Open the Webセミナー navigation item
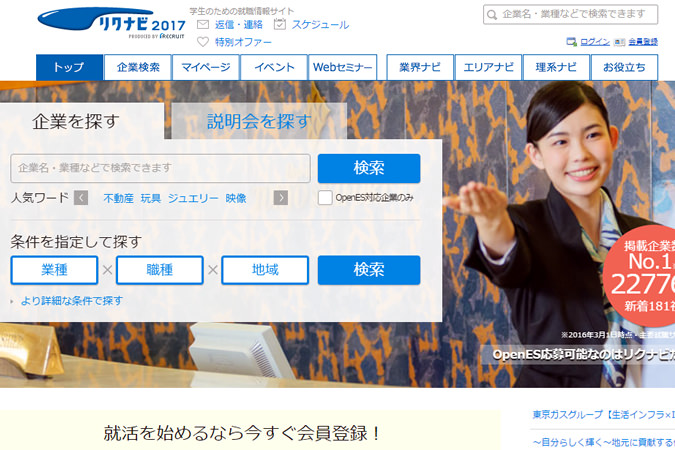This screenshot has width=675, height=450. click(x=343, y=67)
